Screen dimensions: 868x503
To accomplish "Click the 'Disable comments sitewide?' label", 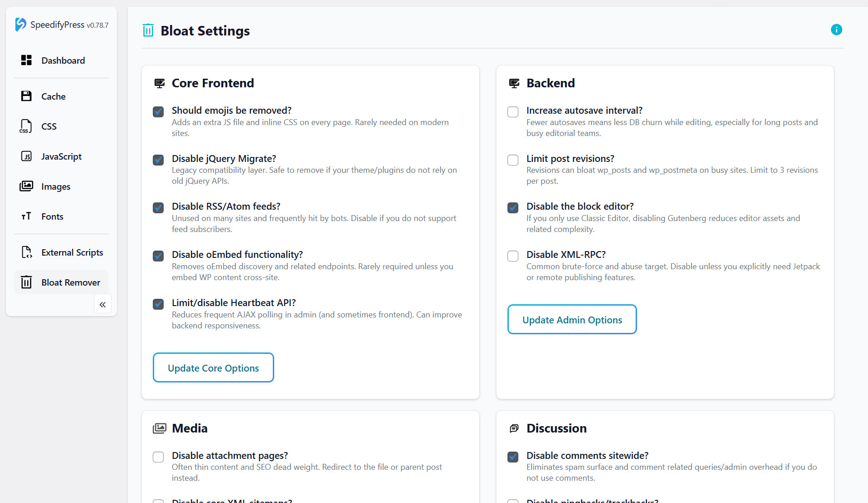I will 587,455.
